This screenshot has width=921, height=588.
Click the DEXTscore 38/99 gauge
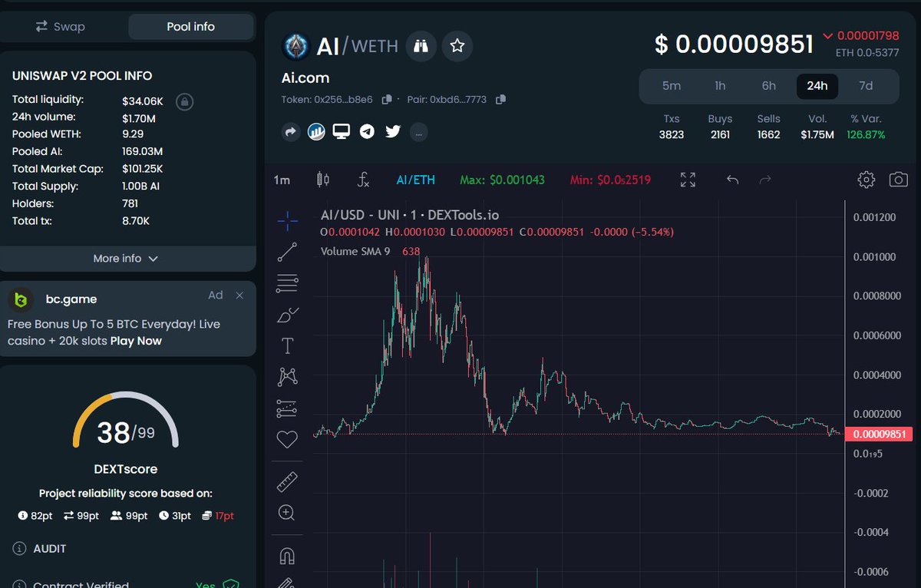coord(126,421)
